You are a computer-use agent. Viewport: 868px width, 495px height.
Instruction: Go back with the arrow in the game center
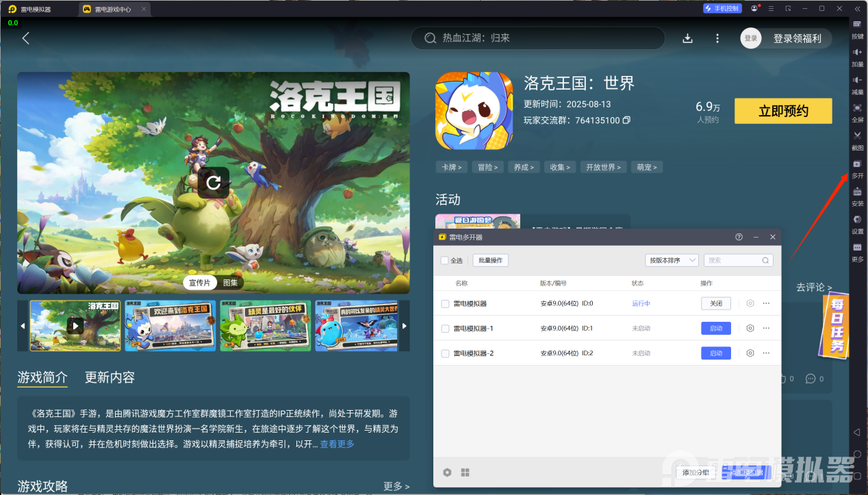[x=26, y=38]
